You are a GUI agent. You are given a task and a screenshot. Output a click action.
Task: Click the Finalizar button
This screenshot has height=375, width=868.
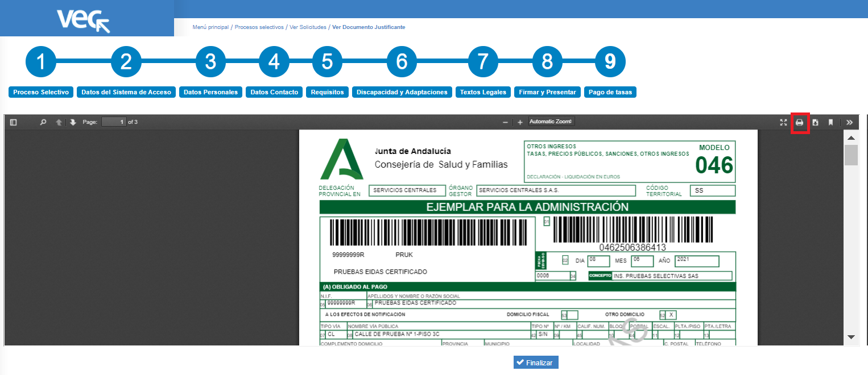click(x=536, y=363)
